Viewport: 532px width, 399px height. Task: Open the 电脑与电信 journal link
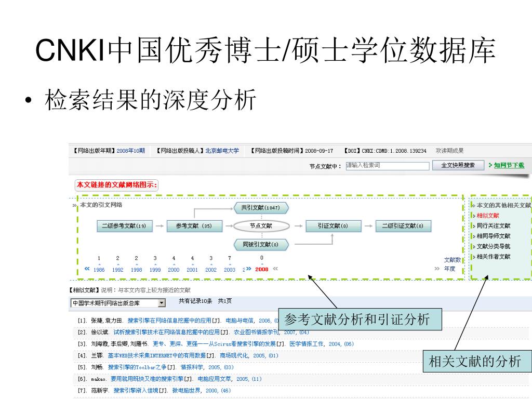[x=240, y=321]
